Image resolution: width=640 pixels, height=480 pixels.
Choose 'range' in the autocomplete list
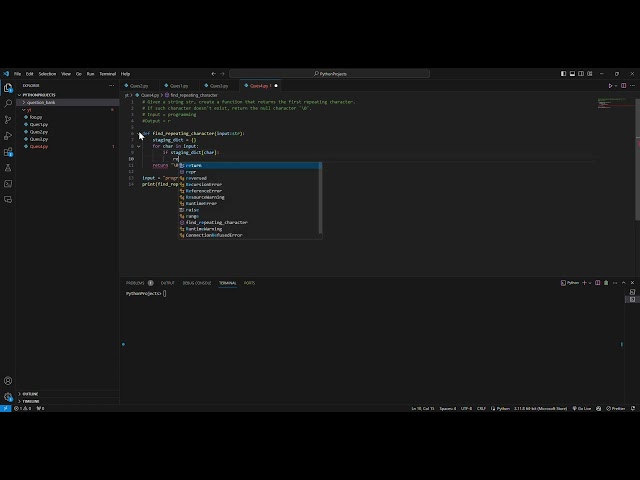pyautogui.click(x=250, y=216)
